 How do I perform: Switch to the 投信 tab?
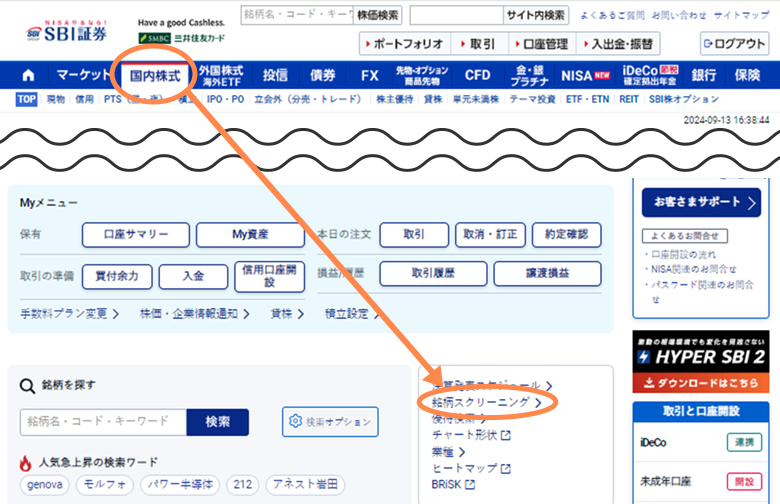click(275, 75)
